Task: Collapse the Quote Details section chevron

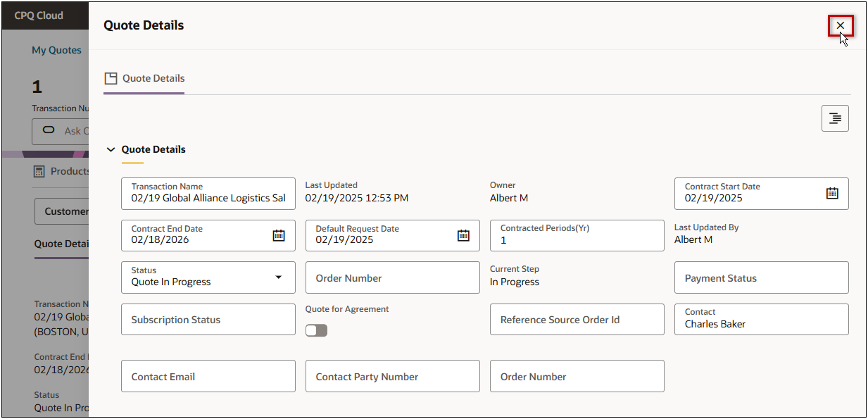Action: click(x=111, y=150)
